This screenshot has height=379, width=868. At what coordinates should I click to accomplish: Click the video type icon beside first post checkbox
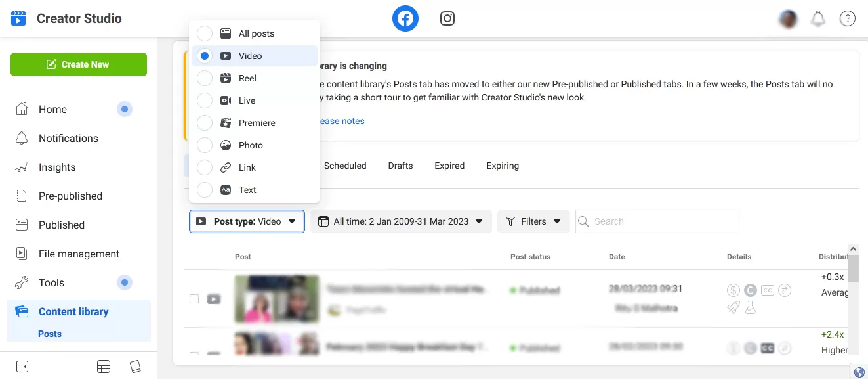point(213,299)
